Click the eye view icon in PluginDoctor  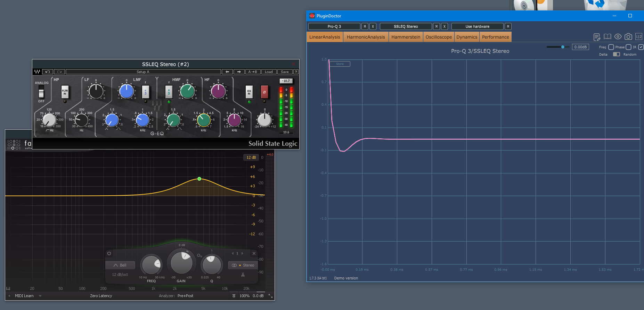click(x=618, y=36)
